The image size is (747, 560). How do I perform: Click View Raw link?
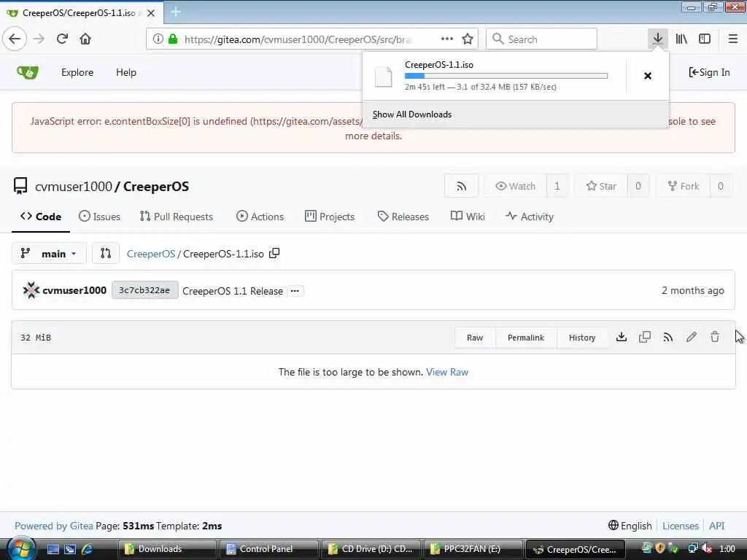tap(447, 372)
